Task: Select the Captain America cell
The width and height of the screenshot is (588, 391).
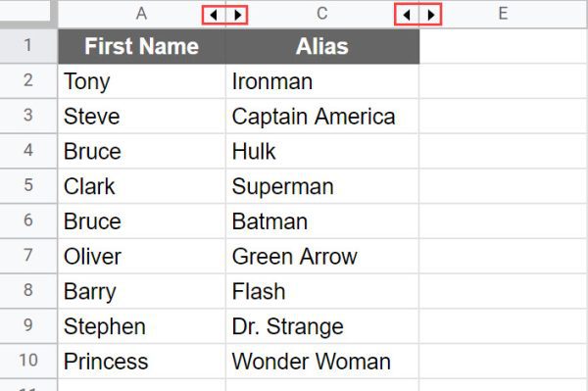Action: coord(322,117)
